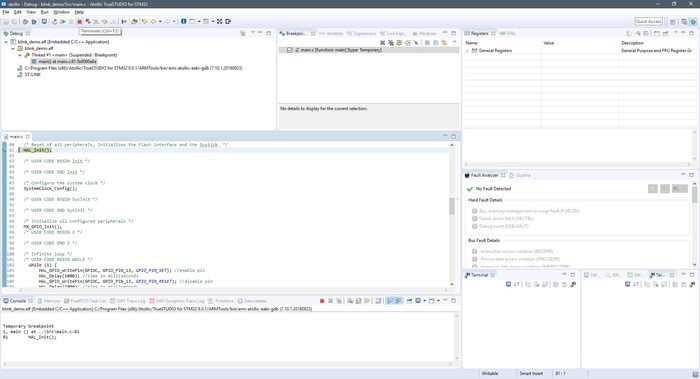Toggle Precise data access violation indicator
This screenshot has height=379, width=700.
click(x=475, y=259)
